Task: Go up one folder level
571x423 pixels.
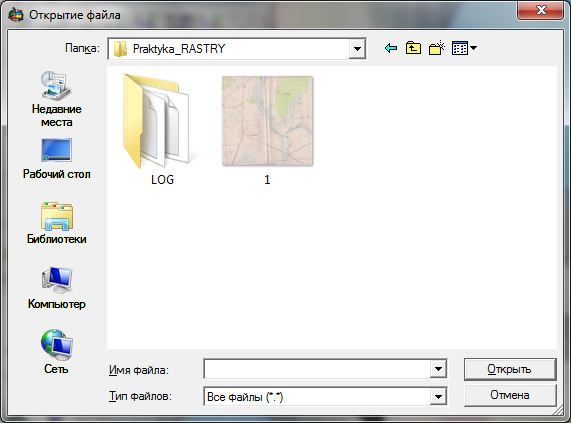Action: pyautogui.click(x=413, y=48)
